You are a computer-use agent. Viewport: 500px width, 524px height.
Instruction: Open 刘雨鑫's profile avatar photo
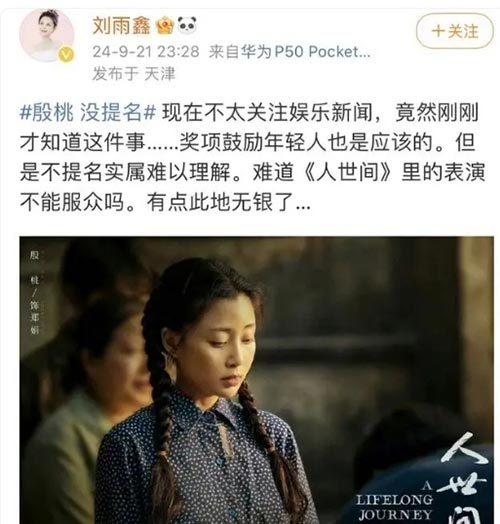[47, 35]
